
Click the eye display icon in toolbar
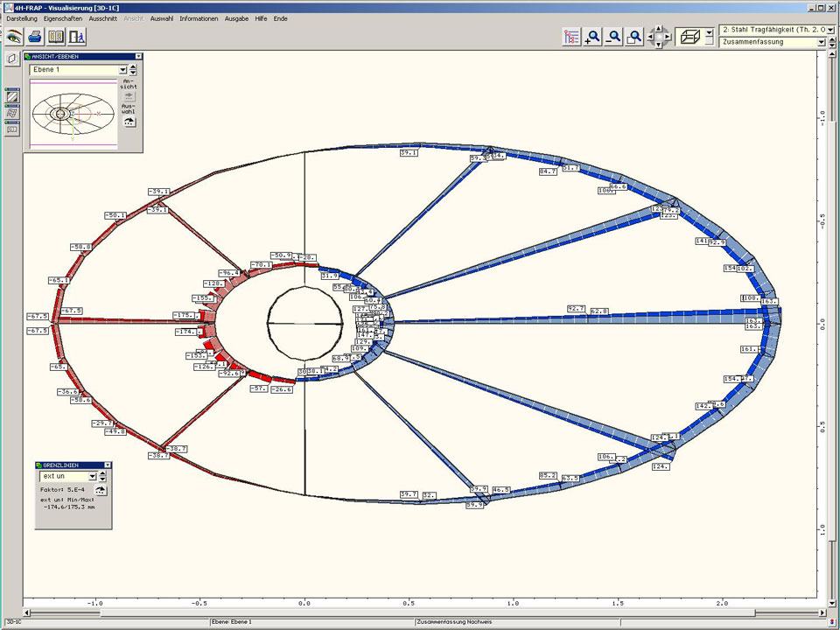13,37
